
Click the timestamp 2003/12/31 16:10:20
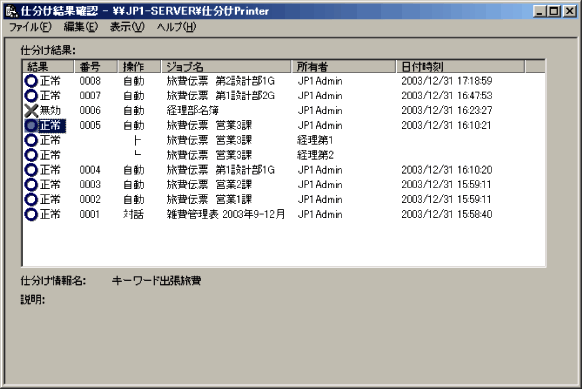pyautogui.click(x=447, y=170)
